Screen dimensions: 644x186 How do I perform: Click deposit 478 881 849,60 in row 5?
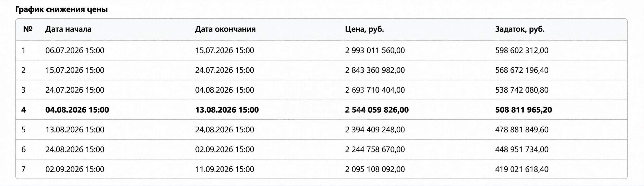[522, 130]
